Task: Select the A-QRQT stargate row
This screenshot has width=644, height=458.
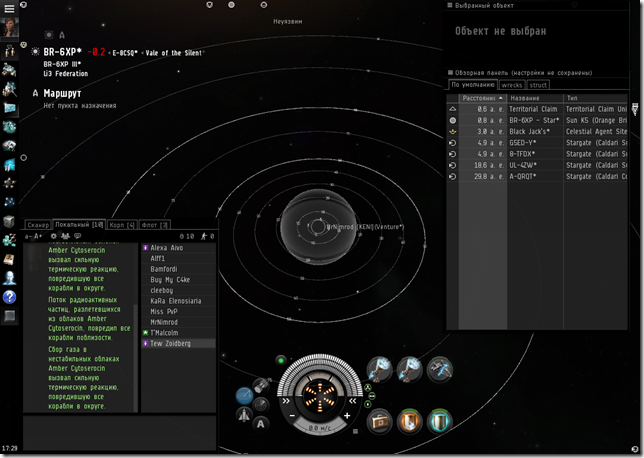Action: coord(537,176)
